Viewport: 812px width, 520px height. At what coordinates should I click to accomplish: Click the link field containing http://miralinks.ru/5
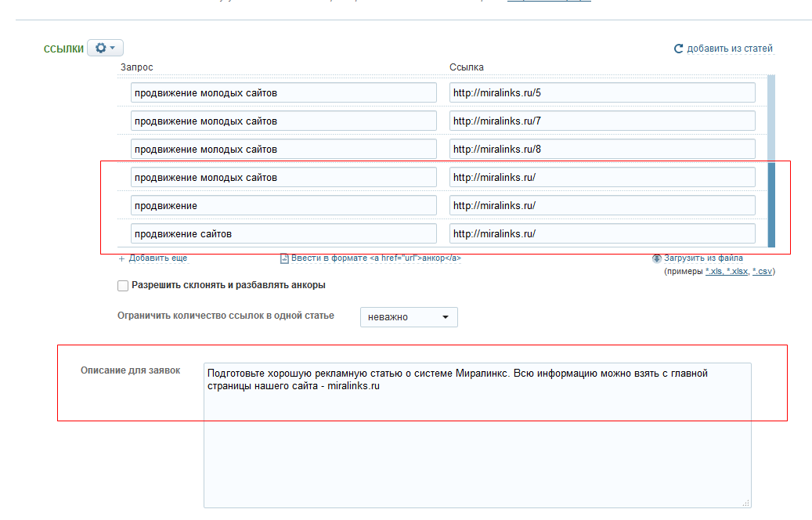[602, 92]
